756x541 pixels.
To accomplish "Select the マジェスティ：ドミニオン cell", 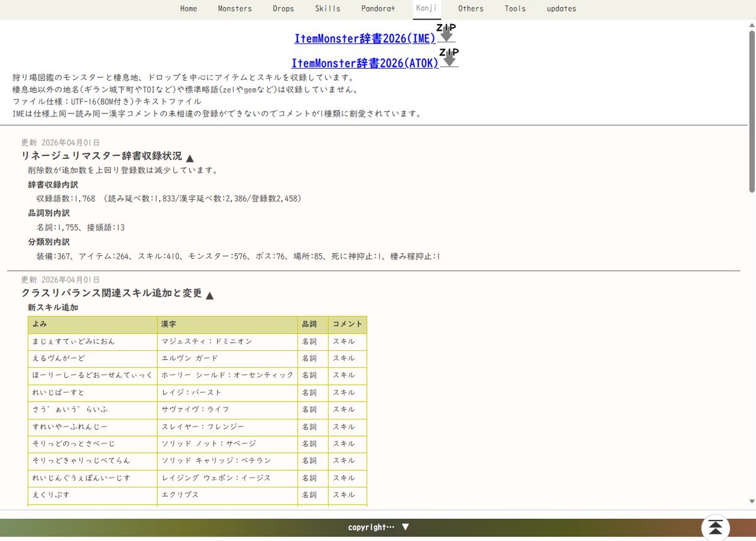I will pyautogui.click(x=227, y=341).
